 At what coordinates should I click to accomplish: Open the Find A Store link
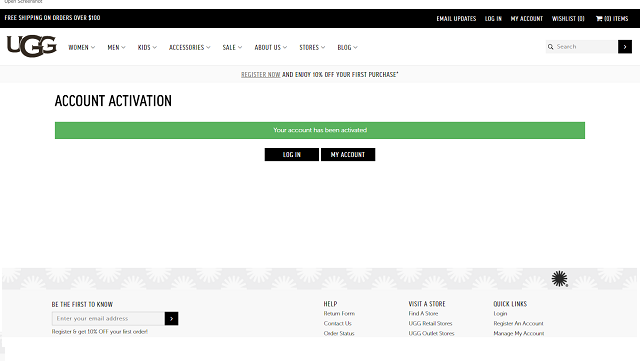(423, 314)
